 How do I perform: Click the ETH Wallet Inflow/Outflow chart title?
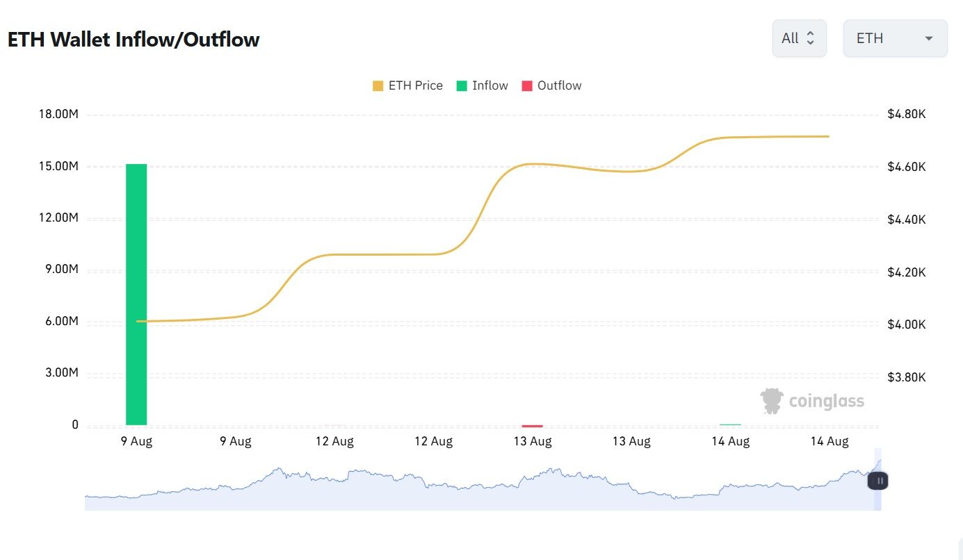133,39
